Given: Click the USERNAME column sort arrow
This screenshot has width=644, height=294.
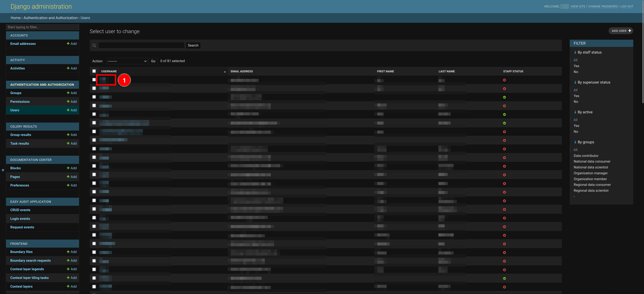Looking at the screenshot, I should point(225,71).
